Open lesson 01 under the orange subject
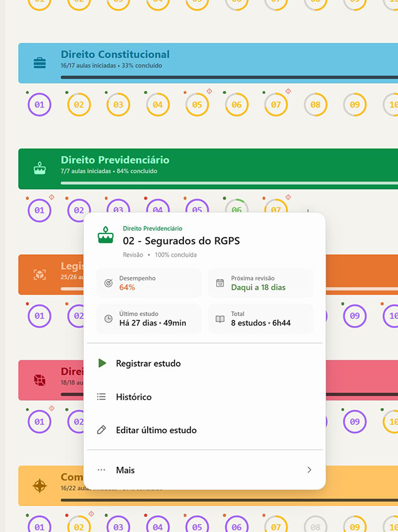Screen dimensions: 398x532 [x=39, y=316]
